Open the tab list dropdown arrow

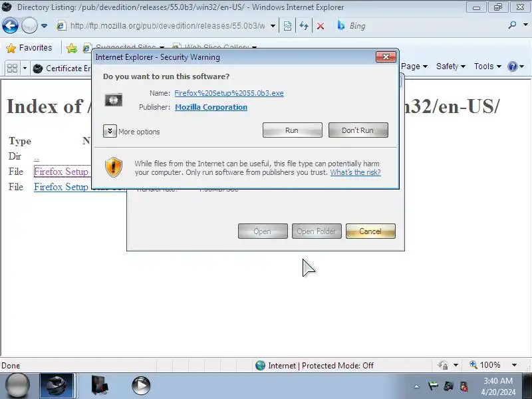25,68
